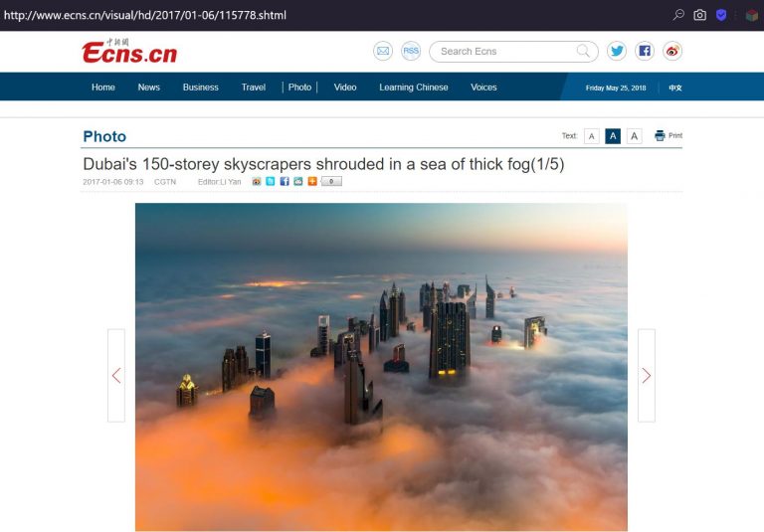
Task: Select the smallest text size A
Action: [592, 136]
